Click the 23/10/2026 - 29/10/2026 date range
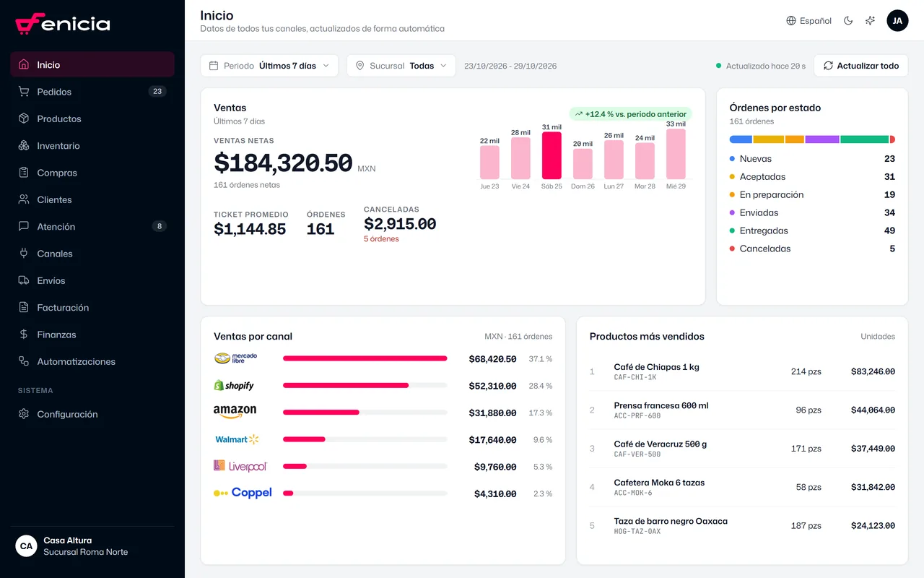 point(510,66)
